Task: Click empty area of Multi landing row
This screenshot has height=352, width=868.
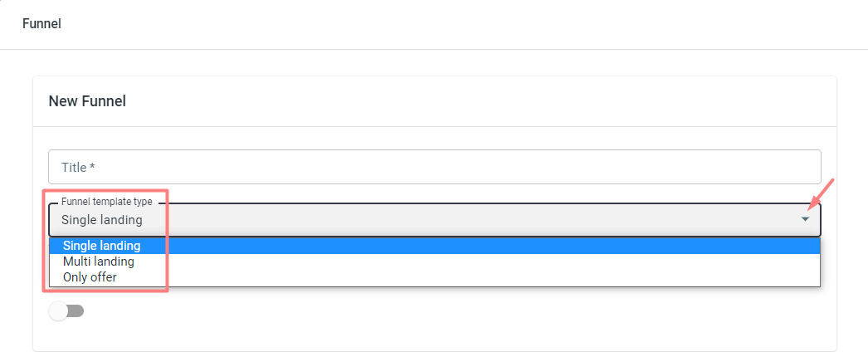Action: (x=476, y=262)
